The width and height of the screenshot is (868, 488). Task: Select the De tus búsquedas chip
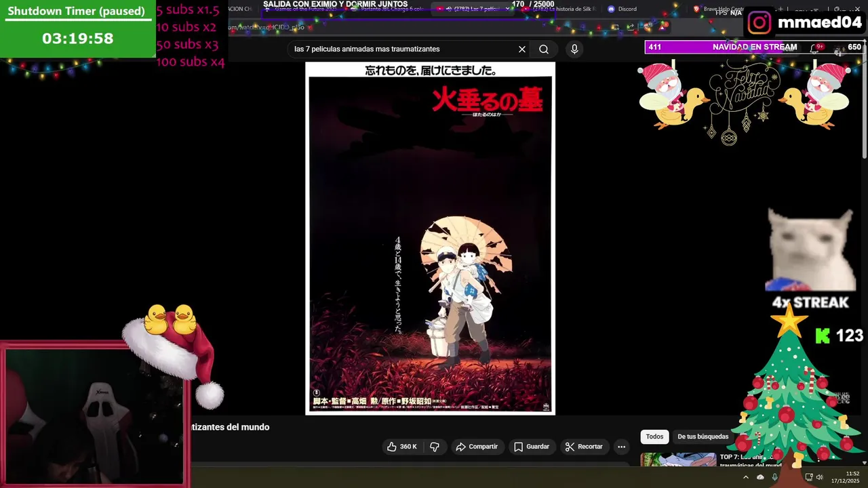(703, 436)
